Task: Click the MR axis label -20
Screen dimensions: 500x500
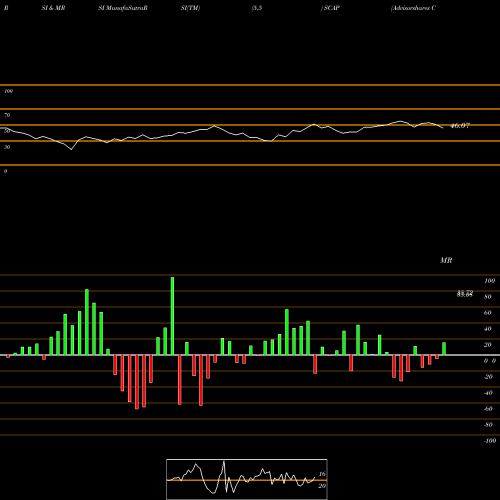Action: click(488, 377)
